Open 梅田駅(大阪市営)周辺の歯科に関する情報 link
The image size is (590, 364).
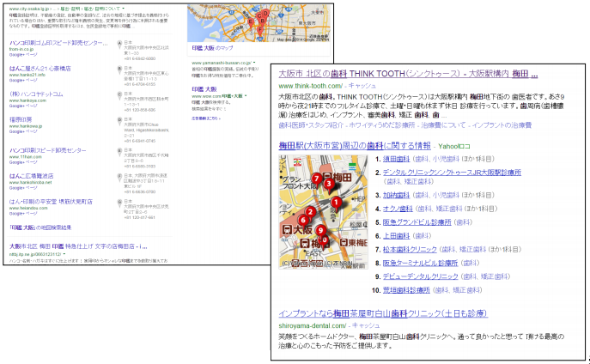355,146
